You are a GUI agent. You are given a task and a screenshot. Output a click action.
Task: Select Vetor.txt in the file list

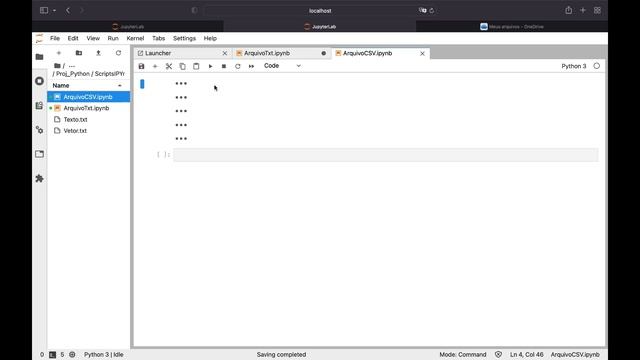(x=89, y=131)
